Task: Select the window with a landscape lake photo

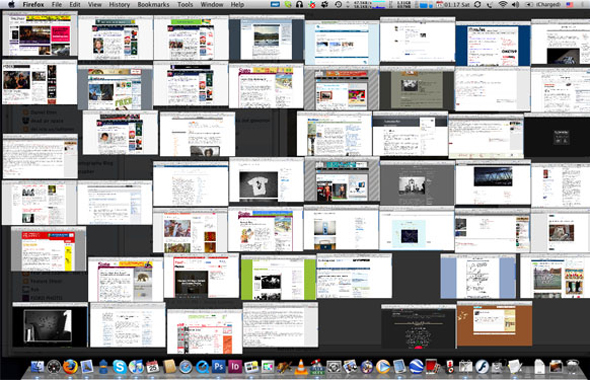Action: 266,38
